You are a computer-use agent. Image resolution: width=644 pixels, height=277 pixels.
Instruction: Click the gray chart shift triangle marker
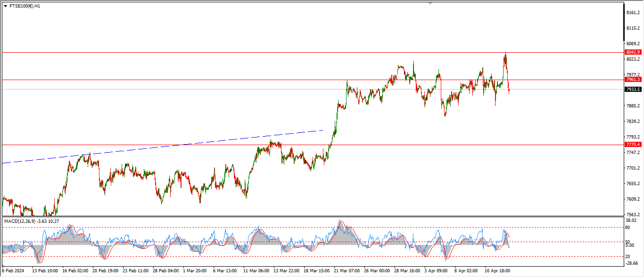(x=430, y=3)
